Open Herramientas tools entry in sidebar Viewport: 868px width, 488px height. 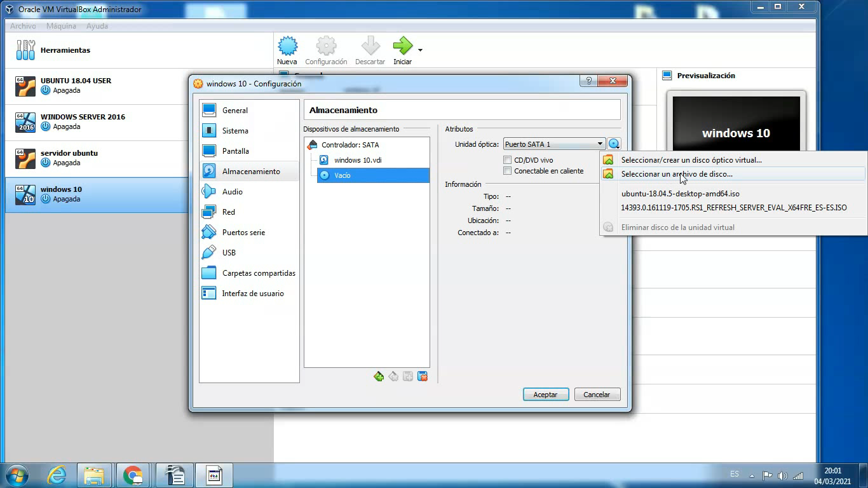[139, 50]
